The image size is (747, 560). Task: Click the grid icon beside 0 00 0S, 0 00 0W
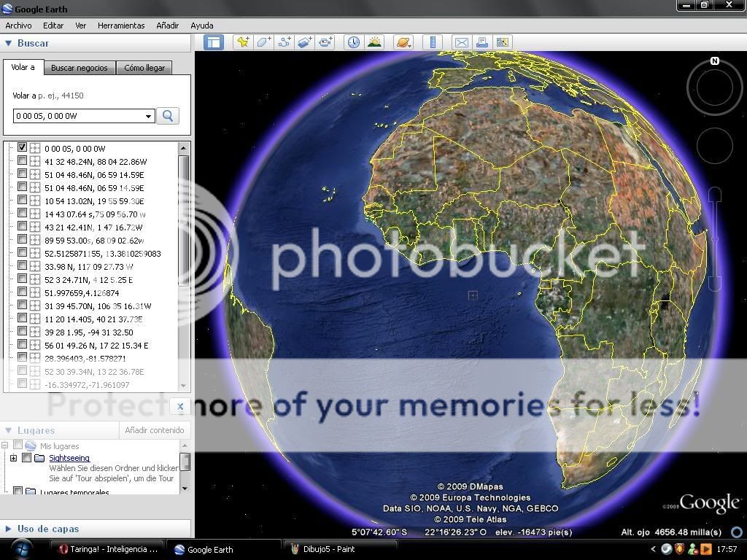pyautogui.click(x=35, y=148)
